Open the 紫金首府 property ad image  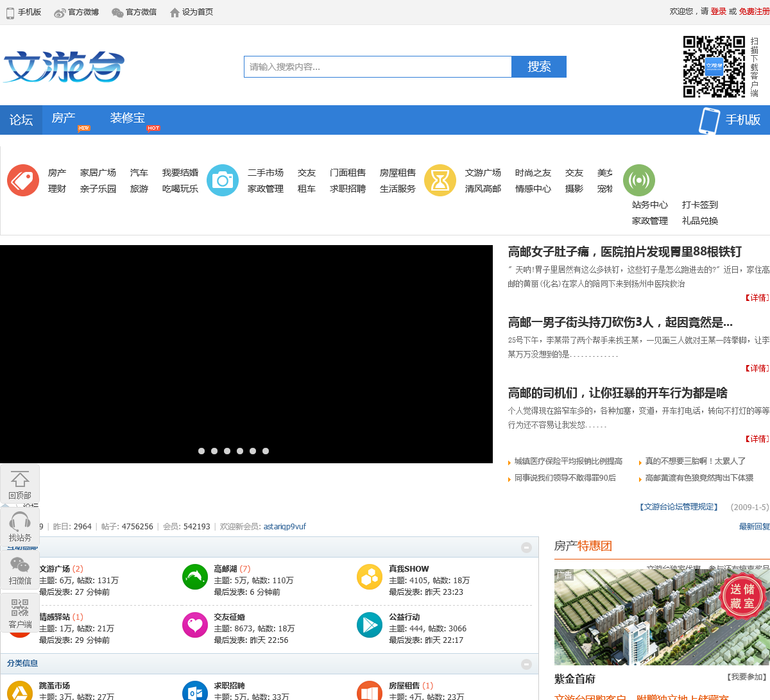[x=662, y=617]
